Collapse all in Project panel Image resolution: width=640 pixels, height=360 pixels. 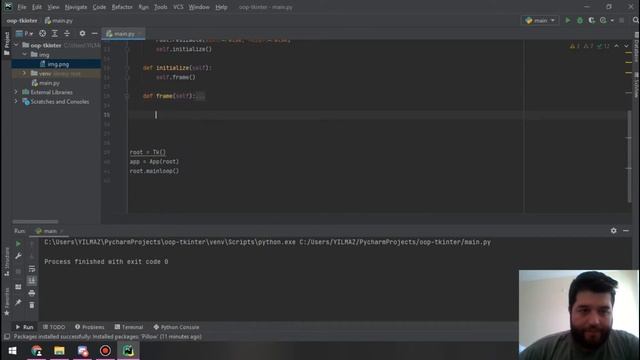[67, 33]
